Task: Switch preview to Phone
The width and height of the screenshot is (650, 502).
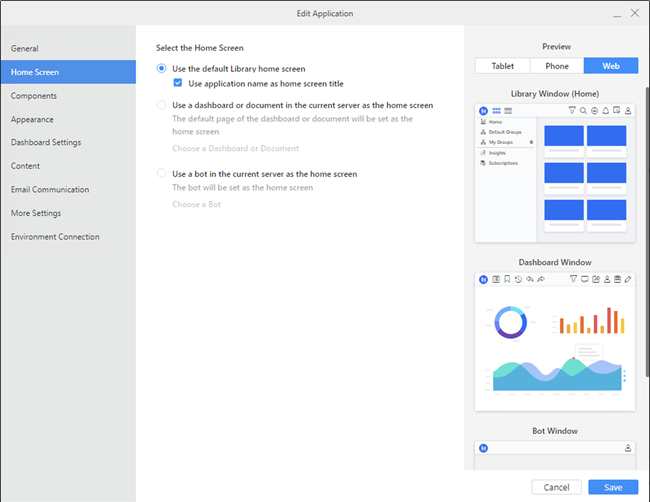Action: point(557,66)
